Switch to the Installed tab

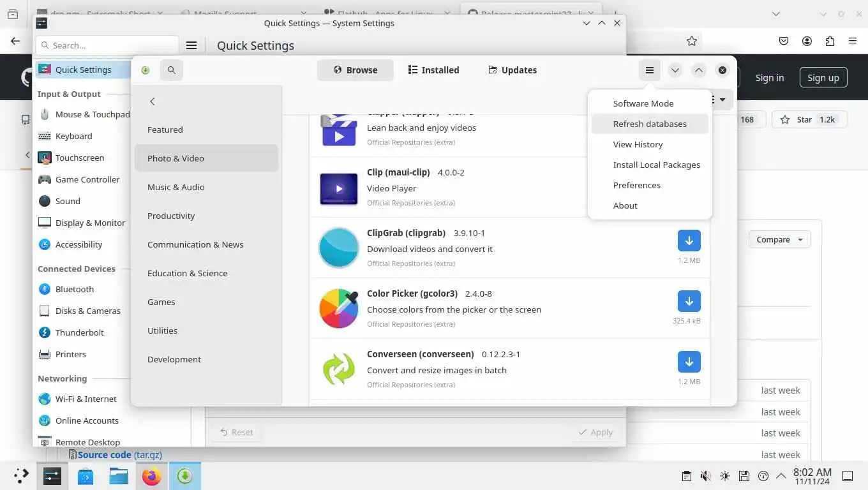(434, 70)
